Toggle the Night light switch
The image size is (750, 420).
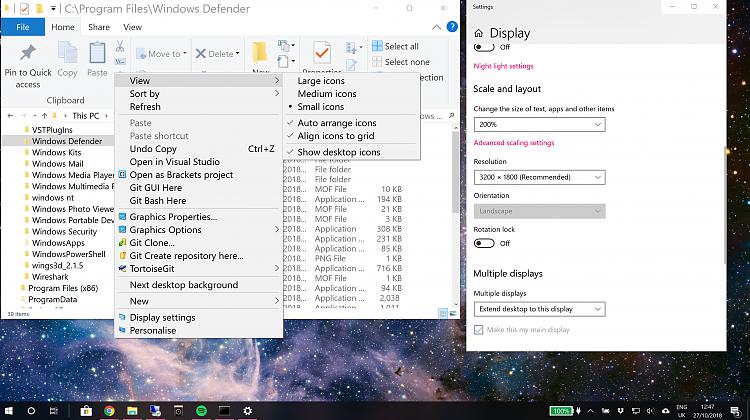point(484,47)
